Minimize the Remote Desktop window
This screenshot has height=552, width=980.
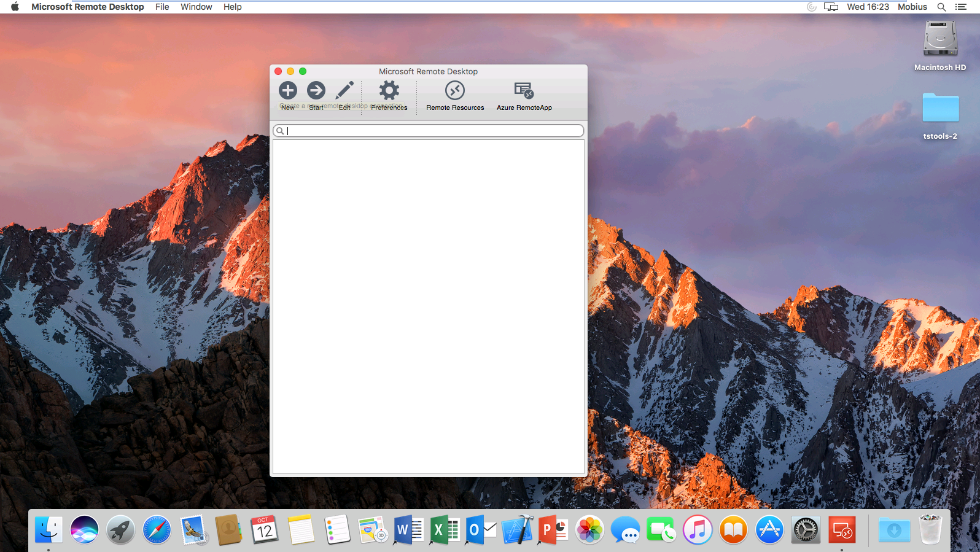point(290,71)
